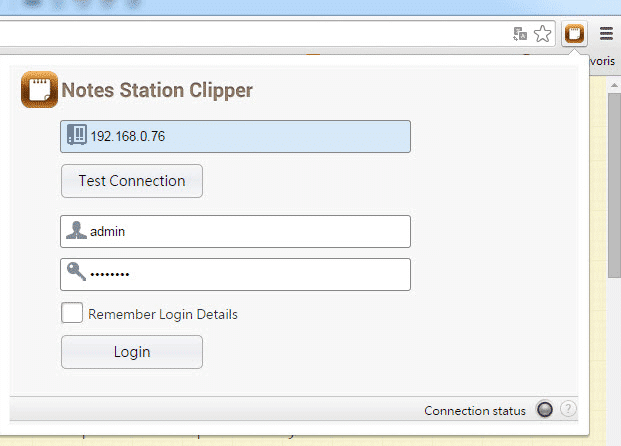Focus the 192.168.0.76 address field
Image resolution: width=621 pixels, height=446 pixels.
(x=235, y=137)
